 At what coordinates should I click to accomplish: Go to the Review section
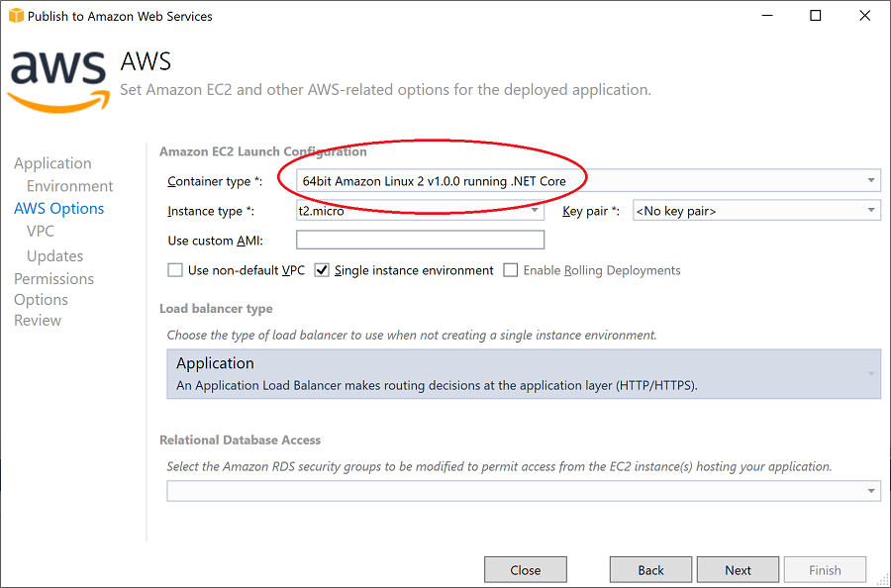point(38,320)
